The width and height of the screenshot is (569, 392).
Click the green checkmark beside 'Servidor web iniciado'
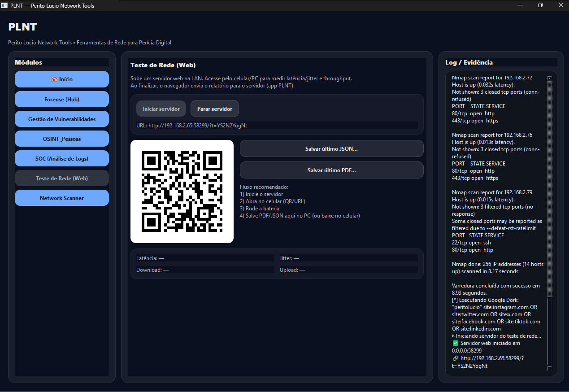coord(456,343)
